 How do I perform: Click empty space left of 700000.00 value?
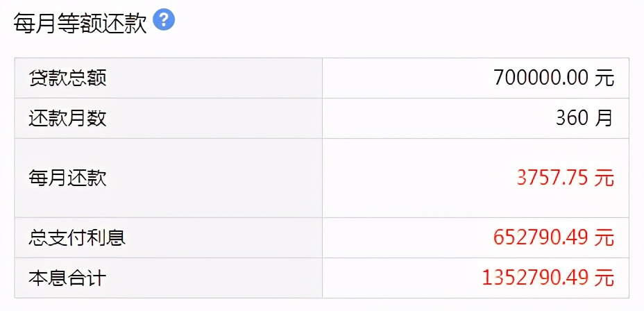[402, 78]
